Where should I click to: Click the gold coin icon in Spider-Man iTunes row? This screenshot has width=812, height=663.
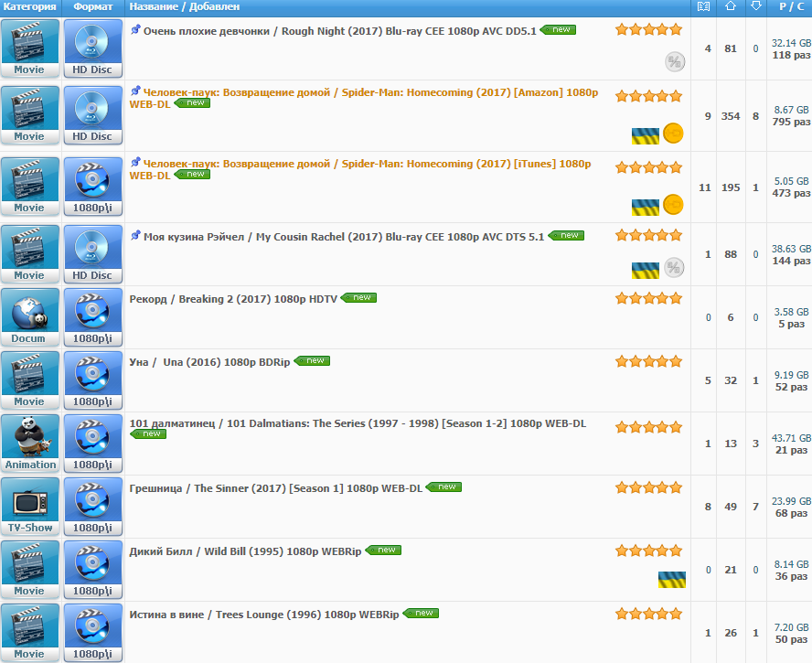[x=673, y=205]
